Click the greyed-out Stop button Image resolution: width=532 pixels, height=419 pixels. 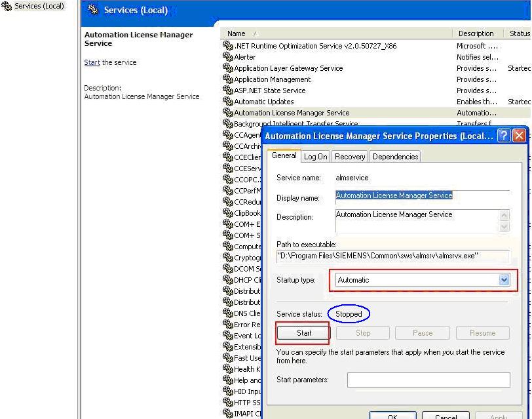(x=363, y=332)
